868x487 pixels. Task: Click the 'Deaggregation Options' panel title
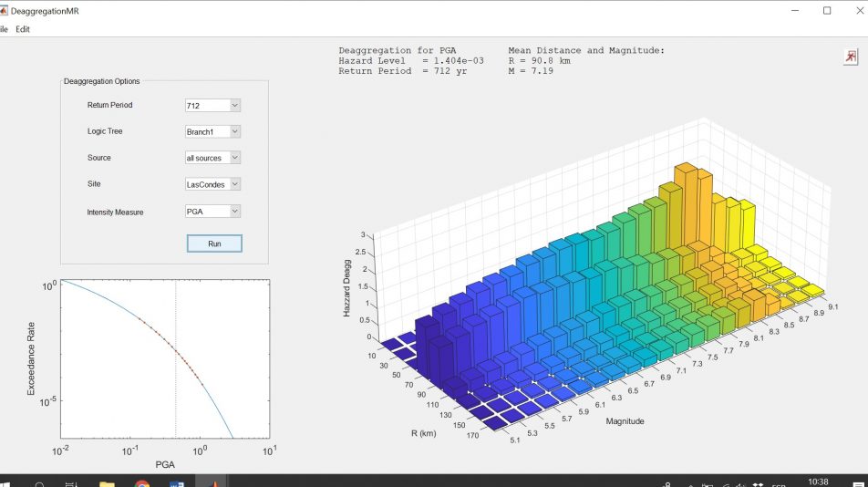[101, 81]
